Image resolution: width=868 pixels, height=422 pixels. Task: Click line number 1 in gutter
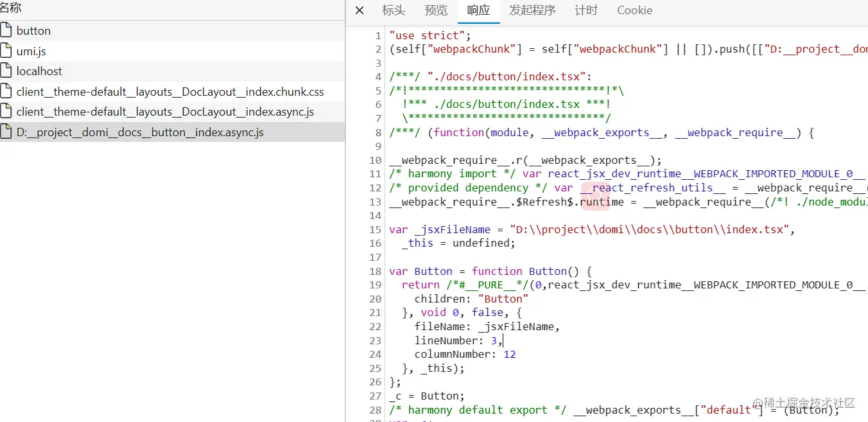(x=378, y=35)
